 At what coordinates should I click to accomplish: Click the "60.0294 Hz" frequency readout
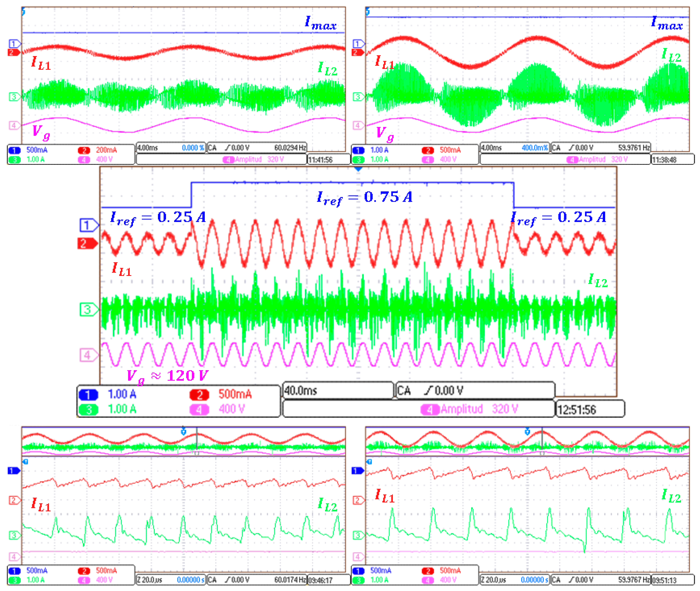coord(290,147)
